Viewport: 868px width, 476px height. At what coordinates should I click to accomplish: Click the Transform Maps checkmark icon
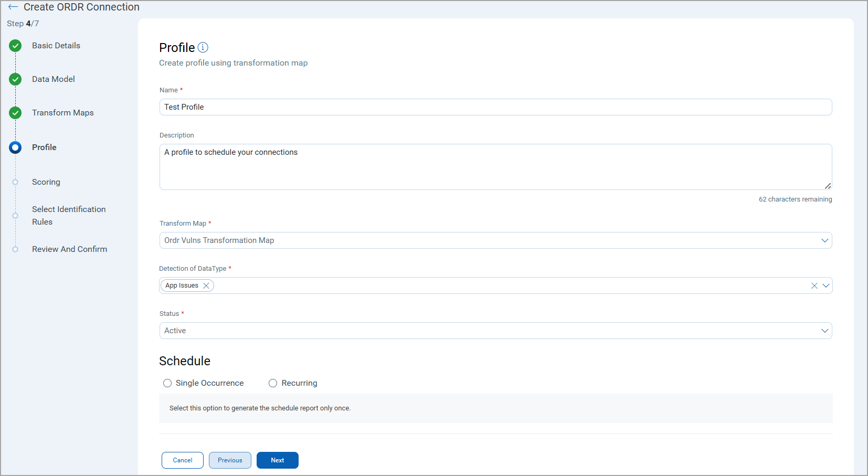point(15,113)
